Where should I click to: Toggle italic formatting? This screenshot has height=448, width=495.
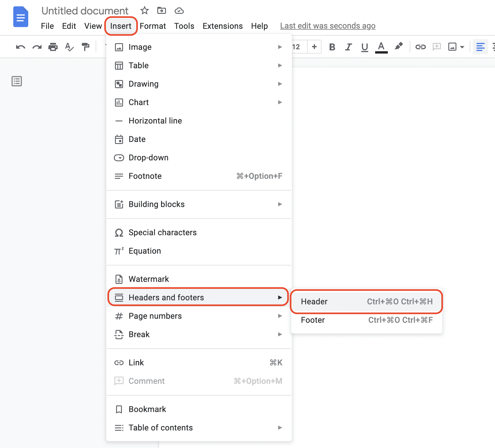(x=348, y=47)
